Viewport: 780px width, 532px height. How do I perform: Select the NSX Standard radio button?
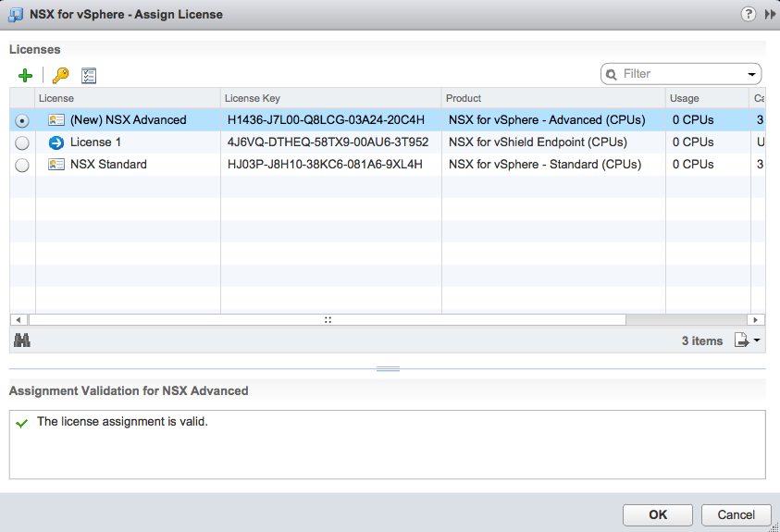22,165
